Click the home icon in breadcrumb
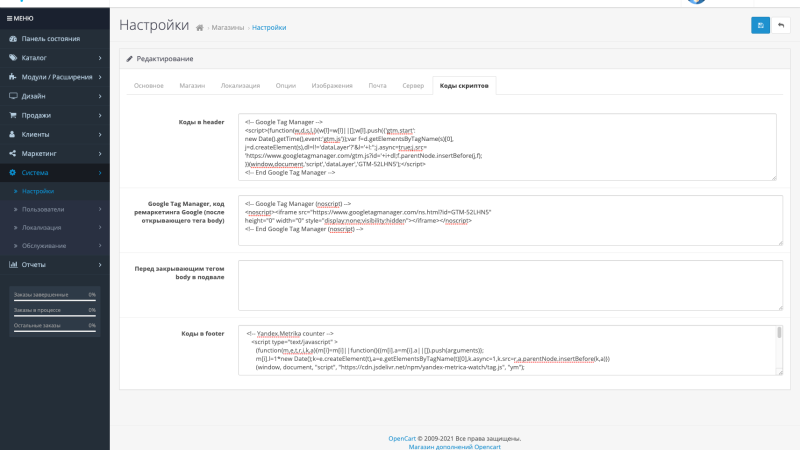 click(x=199, y=28)
